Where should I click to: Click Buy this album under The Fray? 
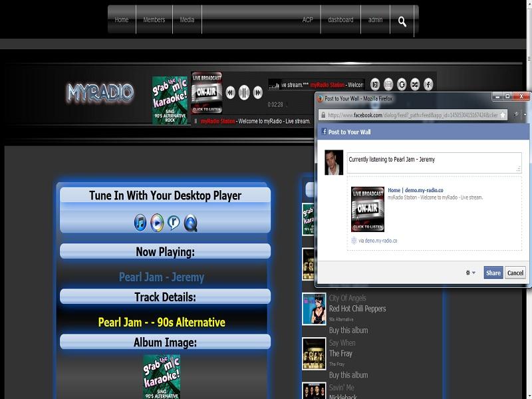pos(348,375)
